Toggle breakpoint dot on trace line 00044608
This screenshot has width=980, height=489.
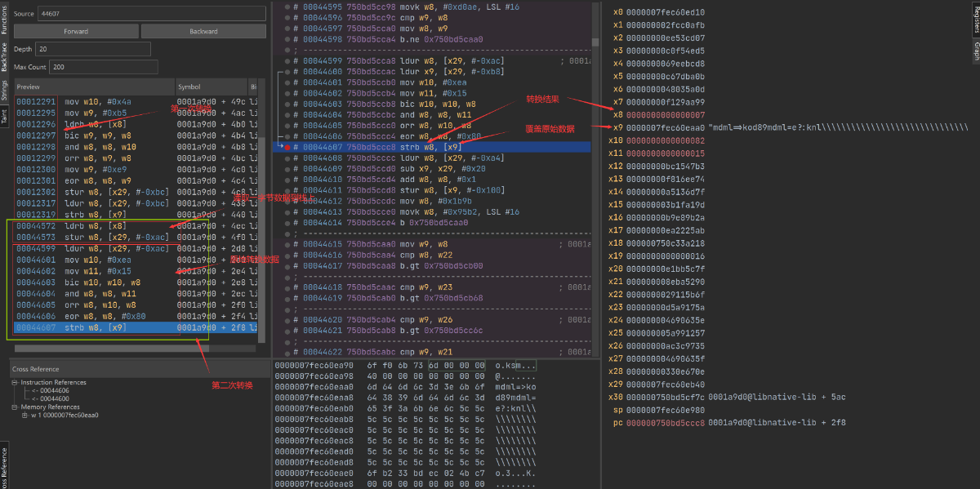coord(286,158)
